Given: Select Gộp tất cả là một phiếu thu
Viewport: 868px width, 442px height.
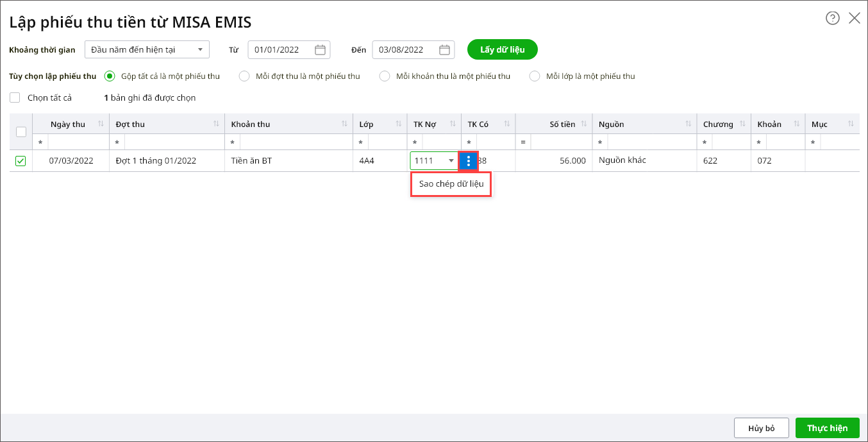Looking at the screenshot, I should (110, 76).
